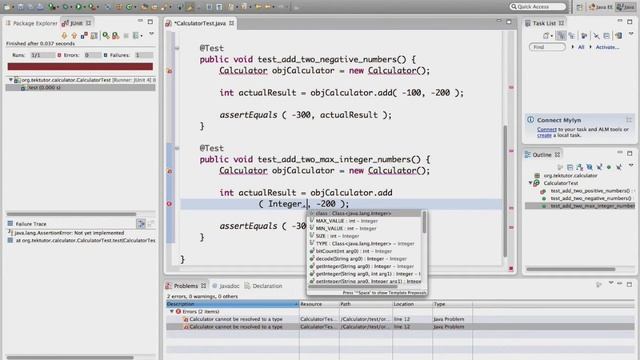Viewport: 640px width, 360px height.
Task: Open the New wizard icon in main toolbar
Action: coord(7,7)
